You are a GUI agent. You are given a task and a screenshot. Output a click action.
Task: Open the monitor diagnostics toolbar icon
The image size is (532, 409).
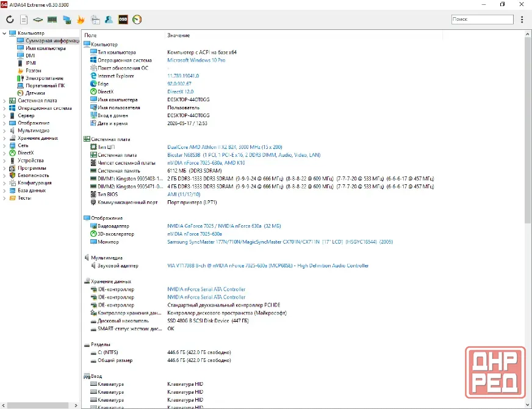[x=67, y=20]
